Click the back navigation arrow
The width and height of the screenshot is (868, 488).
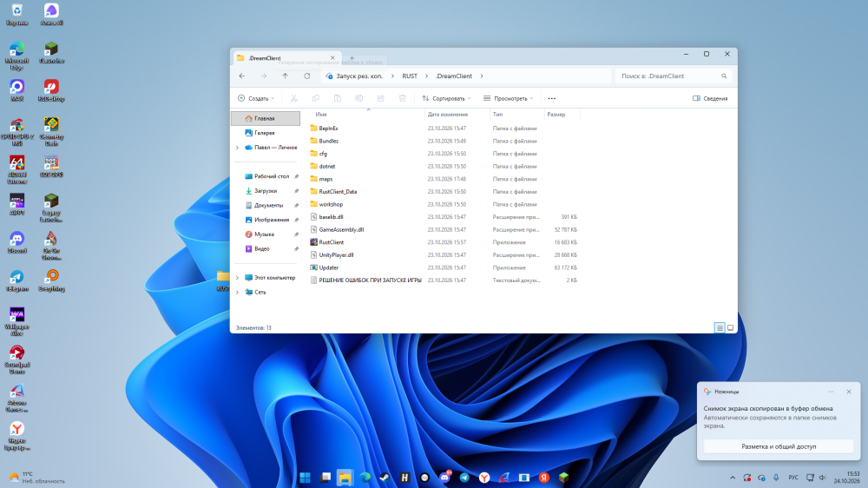(242, 76)
